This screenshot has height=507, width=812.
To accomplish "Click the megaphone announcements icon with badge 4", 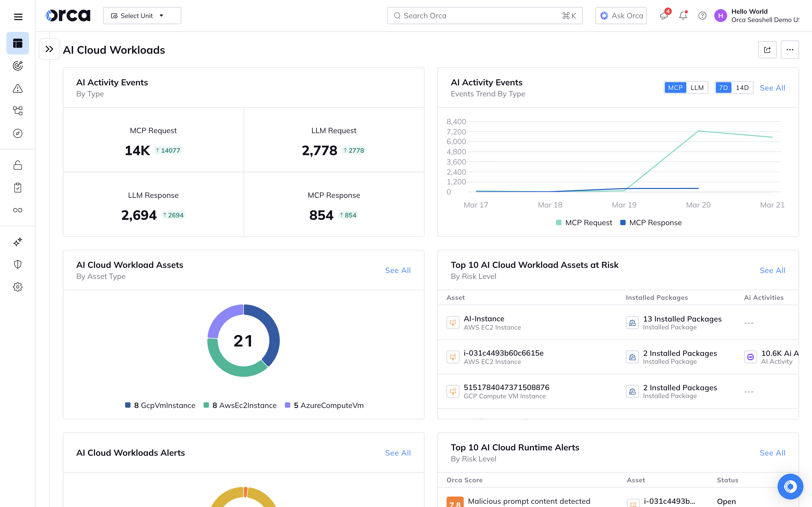I will coord(664,15).
